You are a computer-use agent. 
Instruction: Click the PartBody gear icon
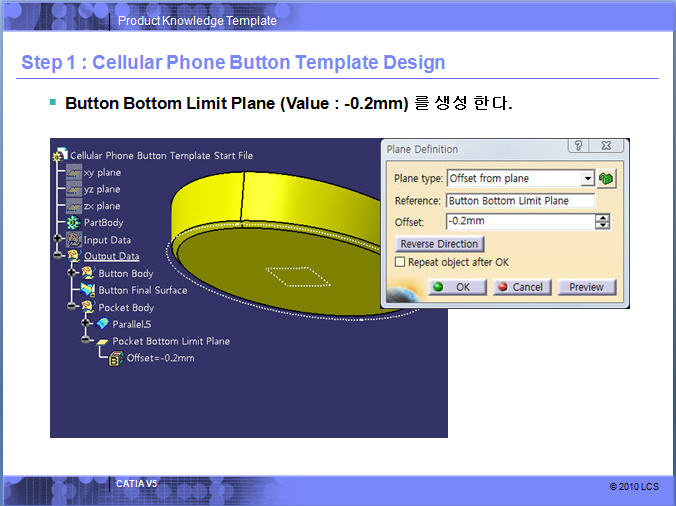(x=73, y=223)
